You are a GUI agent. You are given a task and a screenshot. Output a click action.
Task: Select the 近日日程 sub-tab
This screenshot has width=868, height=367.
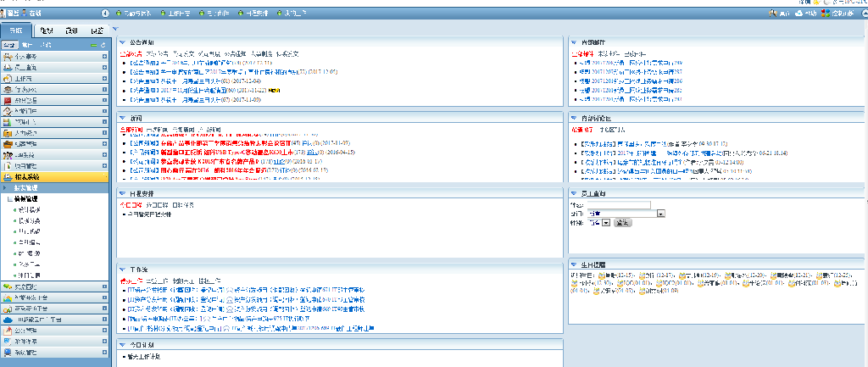157,205
